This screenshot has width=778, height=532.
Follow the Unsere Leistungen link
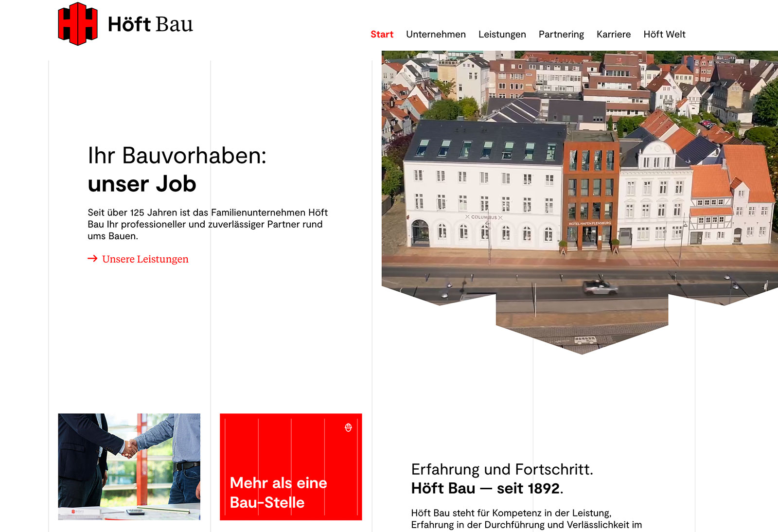tap(145, 259)
